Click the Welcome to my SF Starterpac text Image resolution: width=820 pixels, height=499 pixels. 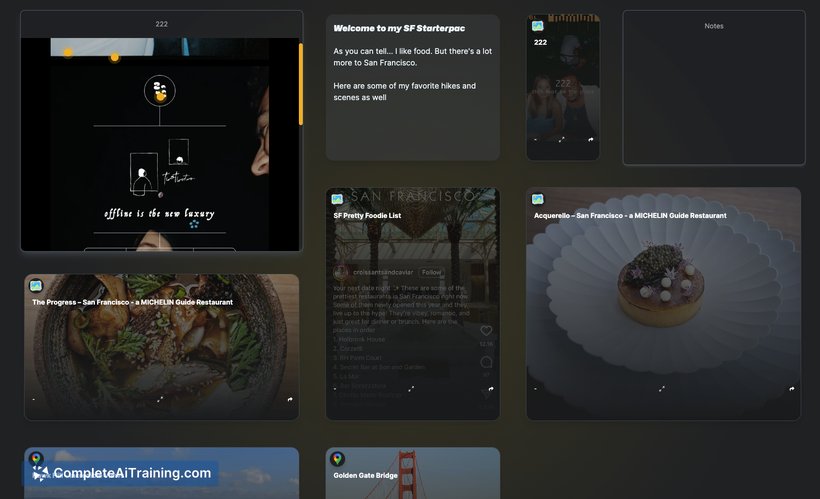point(399,28)
